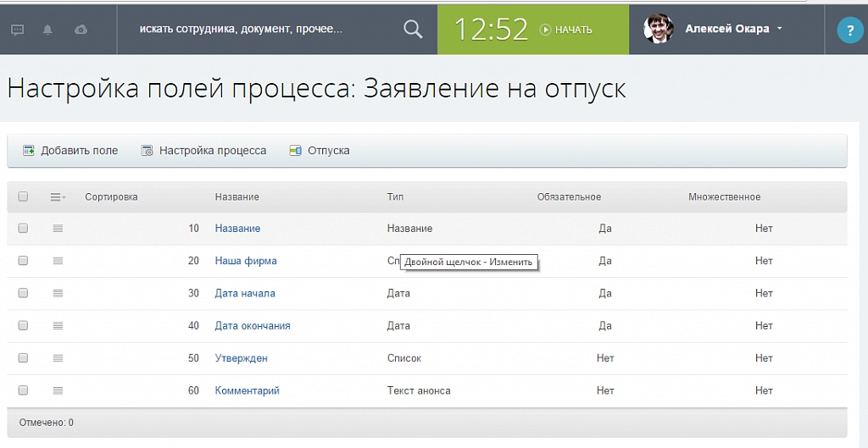Click Обязательное value Да in Наша фирма row
Screen dimensions: 868x448
(x=605, y=261)
